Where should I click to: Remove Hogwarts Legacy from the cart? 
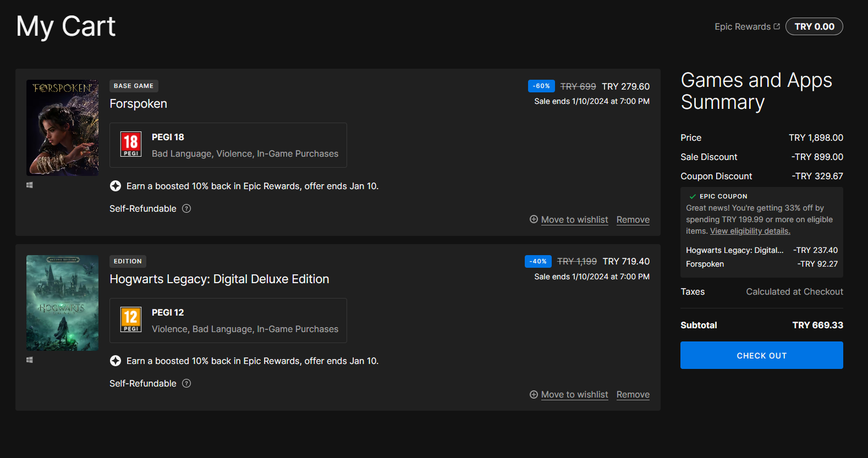pyautogui.click(x=633, y=394)
